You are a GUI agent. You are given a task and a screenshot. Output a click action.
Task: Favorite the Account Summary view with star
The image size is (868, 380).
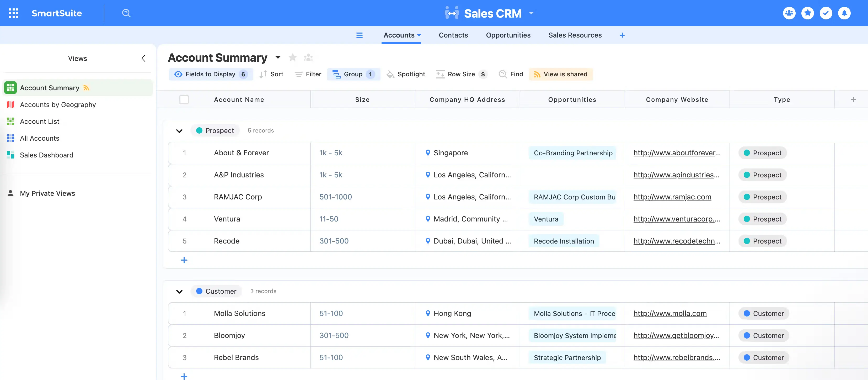(292, 58)
